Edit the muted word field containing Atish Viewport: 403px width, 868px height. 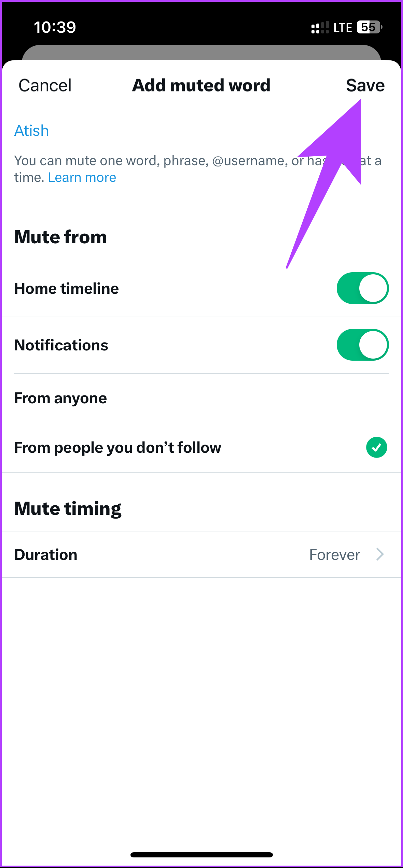click(201, 131)
